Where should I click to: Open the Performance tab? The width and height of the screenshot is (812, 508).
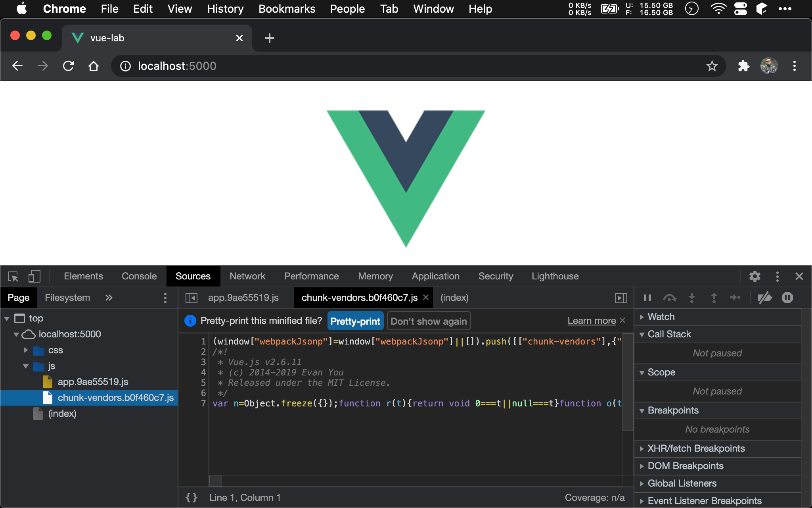(312, 276)
